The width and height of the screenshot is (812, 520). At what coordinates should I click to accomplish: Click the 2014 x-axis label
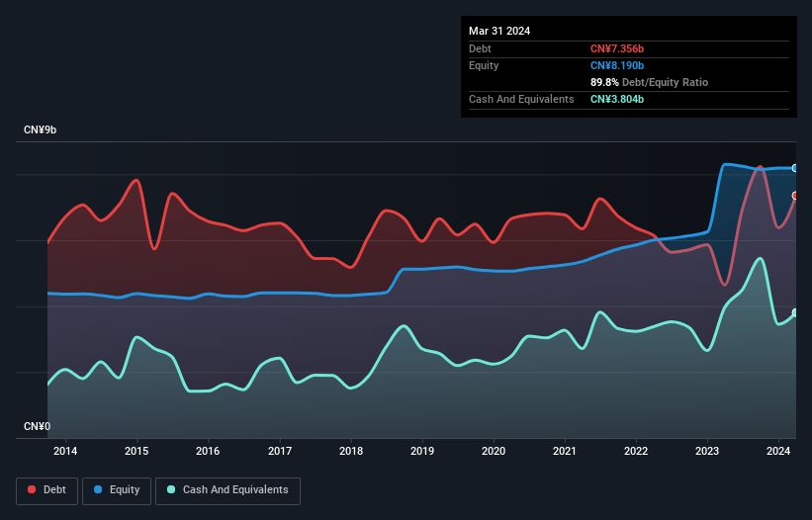65,451
